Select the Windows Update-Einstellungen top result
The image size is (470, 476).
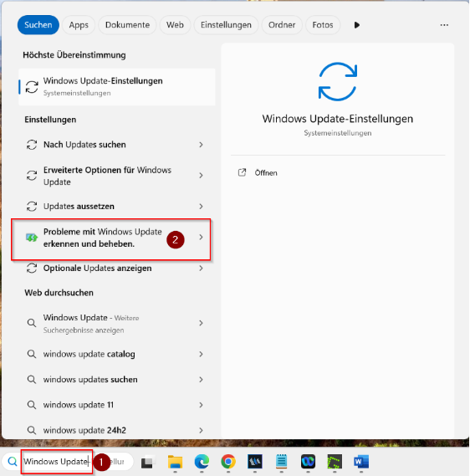point(117,87)
